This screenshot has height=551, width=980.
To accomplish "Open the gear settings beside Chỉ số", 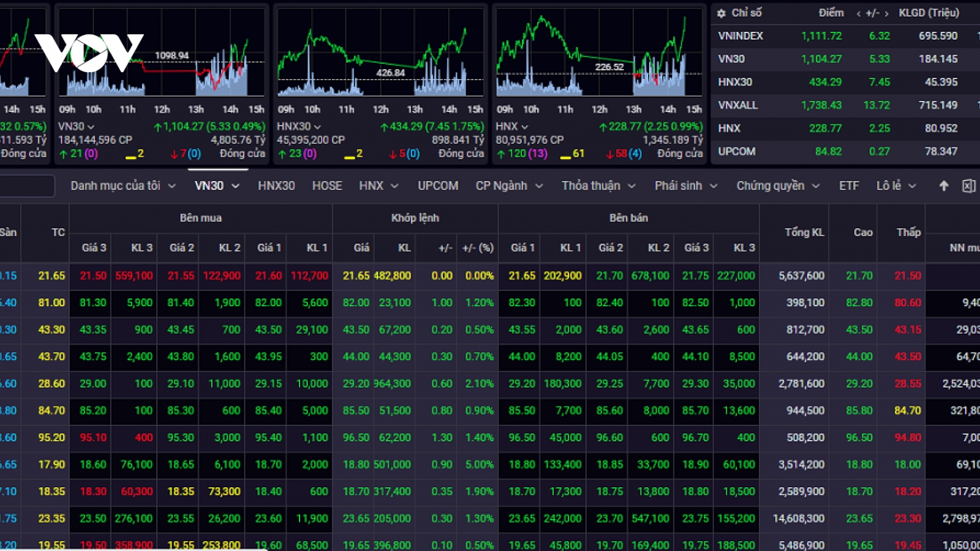I will (x=722, y=13).
